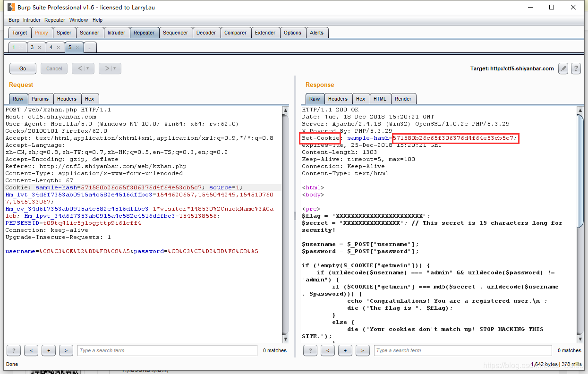Click the request scrollbar up arrow
This screenshot has height=374, width=588.
tap(285, 110)
